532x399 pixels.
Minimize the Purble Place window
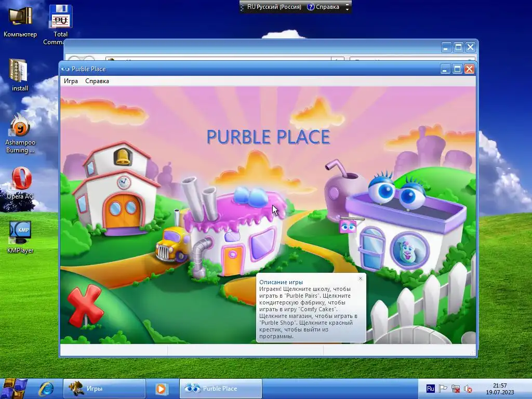coord(445,69)
